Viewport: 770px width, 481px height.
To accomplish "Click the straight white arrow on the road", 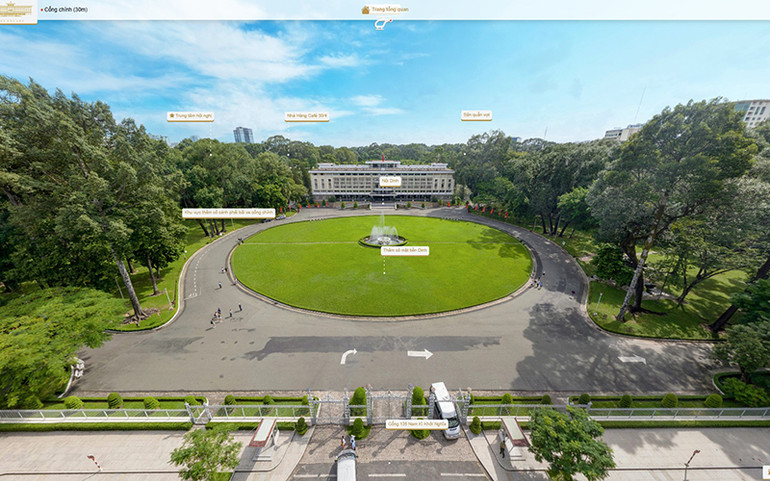I will click(420, 353).
